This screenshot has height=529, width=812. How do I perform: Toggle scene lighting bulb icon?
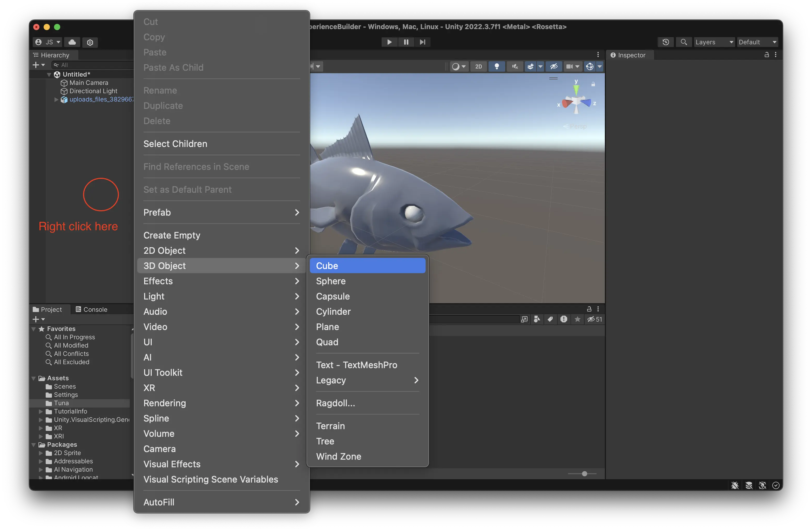(497, 66)
